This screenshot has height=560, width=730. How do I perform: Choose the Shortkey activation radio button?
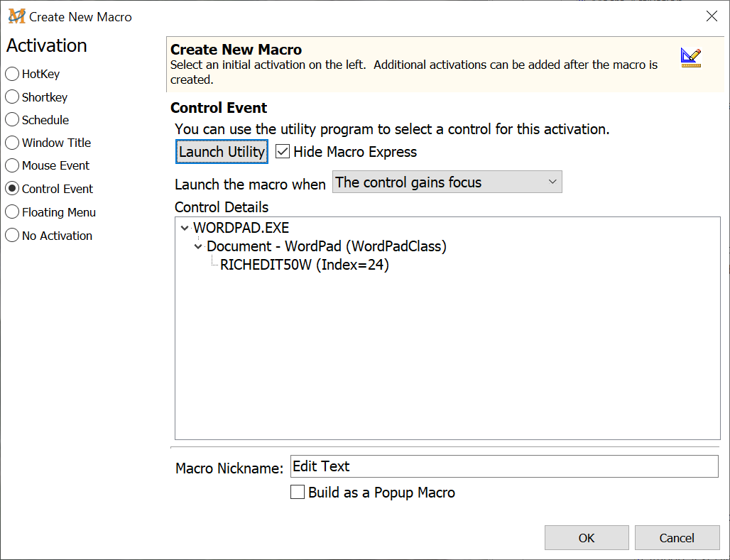coord(12,97)
